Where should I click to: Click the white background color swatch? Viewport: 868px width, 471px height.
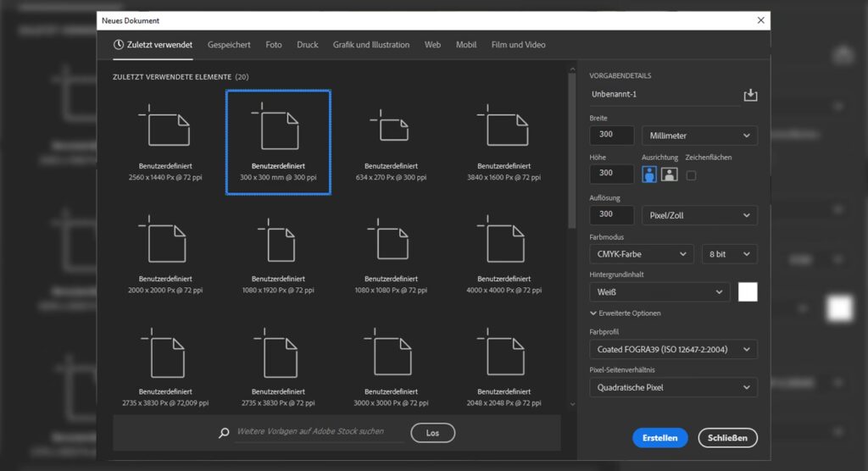click(748, 292)
